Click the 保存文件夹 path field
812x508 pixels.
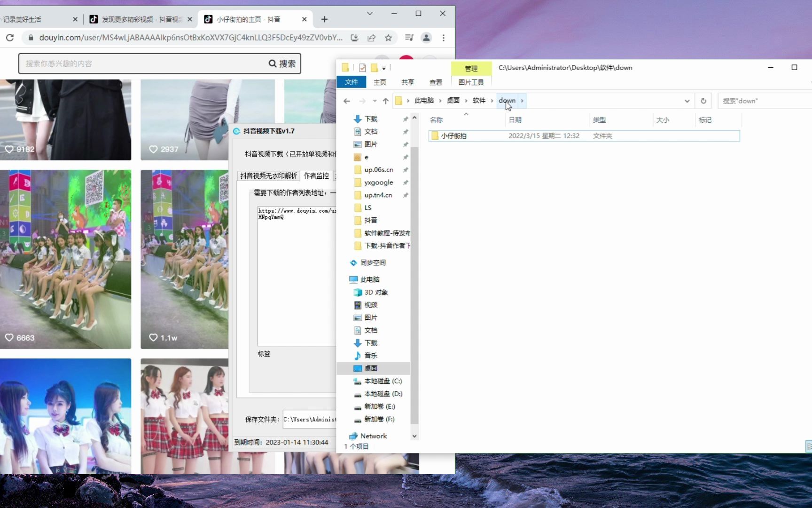click(x=310, y=419)
